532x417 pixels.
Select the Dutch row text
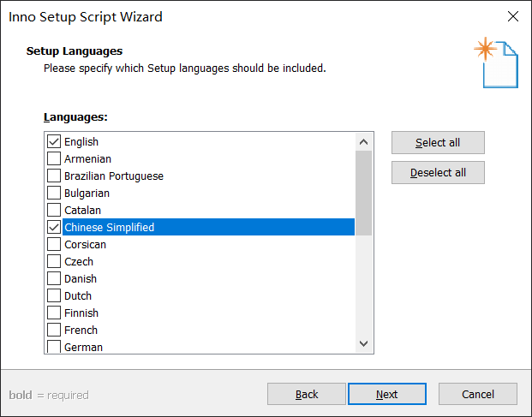point(78,295)
